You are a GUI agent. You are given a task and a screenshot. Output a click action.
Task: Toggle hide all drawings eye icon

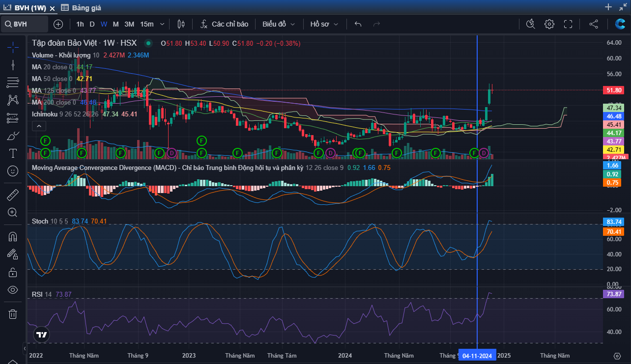[x=13, y=290]
